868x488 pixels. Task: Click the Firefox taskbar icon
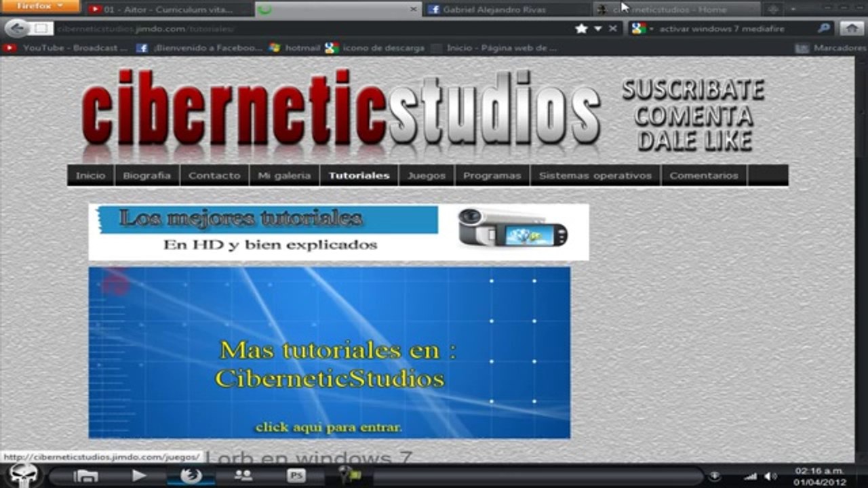click(x=191, y=476)
